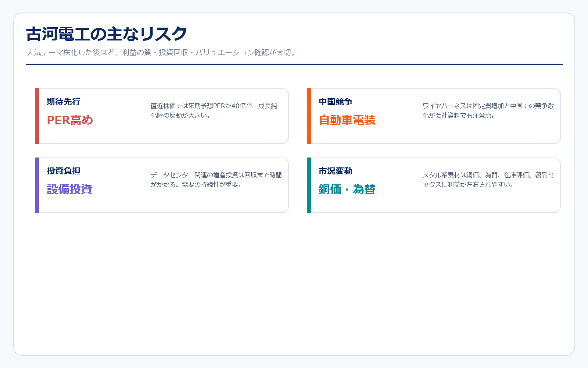Select the 投資負担 card label

[64, 171]
